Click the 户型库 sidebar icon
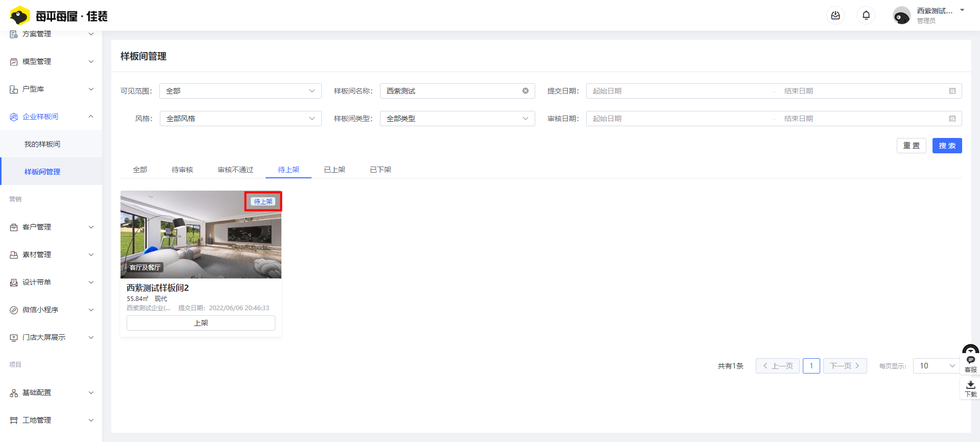 (14, 89)
